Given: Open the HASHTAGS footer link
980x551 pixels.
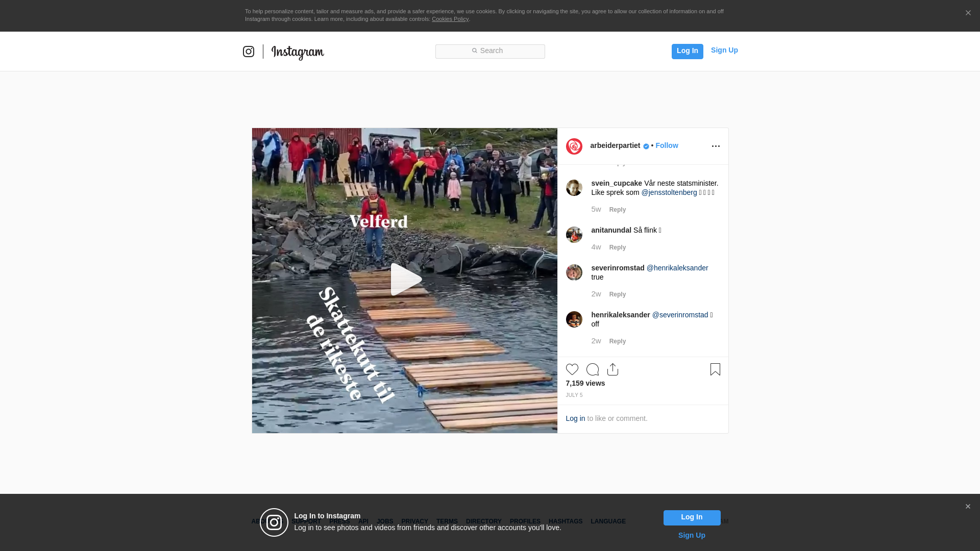Looking at the screenshot, I should 565,521.
